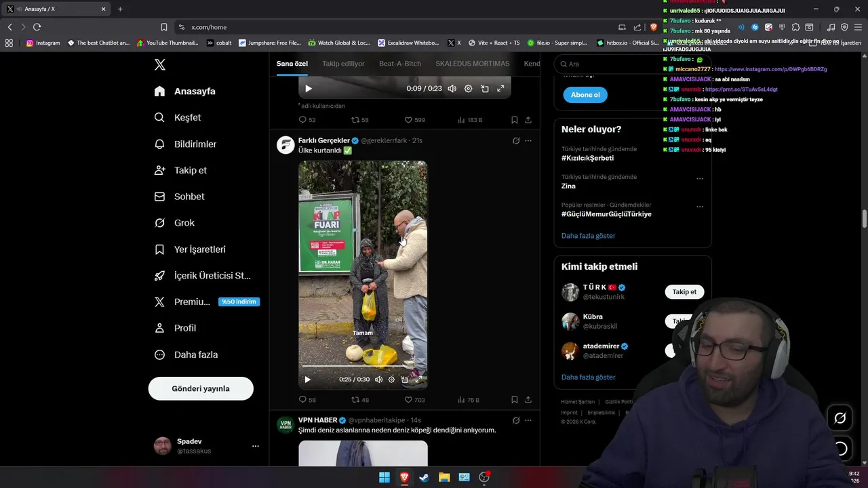The width and height of the screenshot is (868, 488).
Task: Share the post with 703 likes
Action: [528, 400]
